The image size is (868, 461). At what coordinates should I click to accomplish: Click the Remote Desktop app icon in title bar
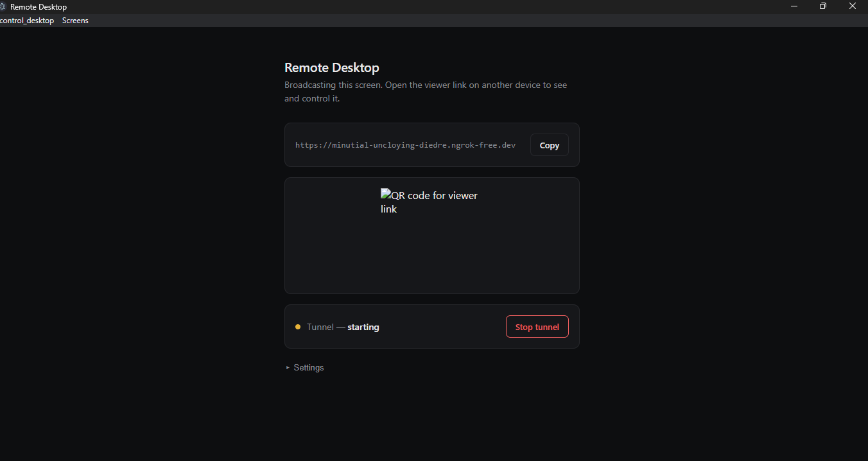click(3, 6)
